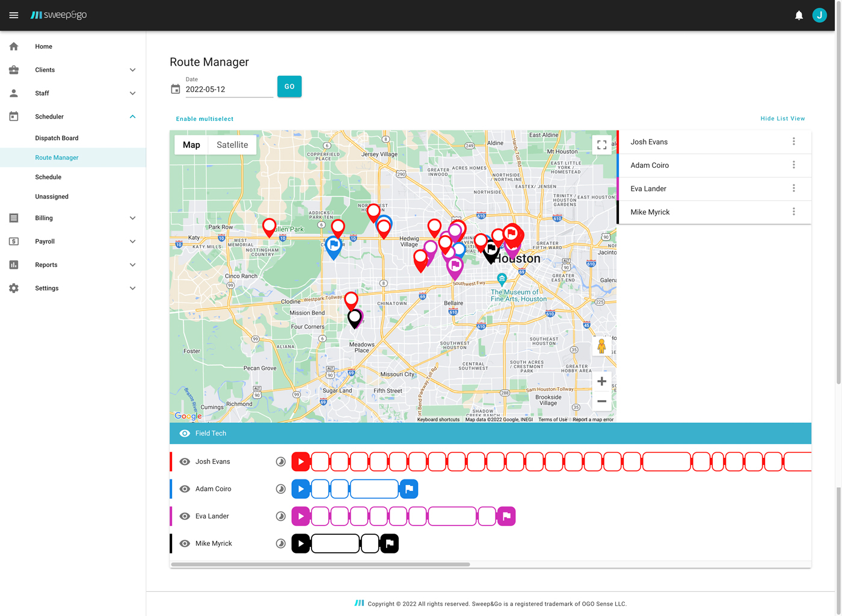Toggle fullscreen map view
The height and width of the screenshot is (616, 842).
point(601,145)
